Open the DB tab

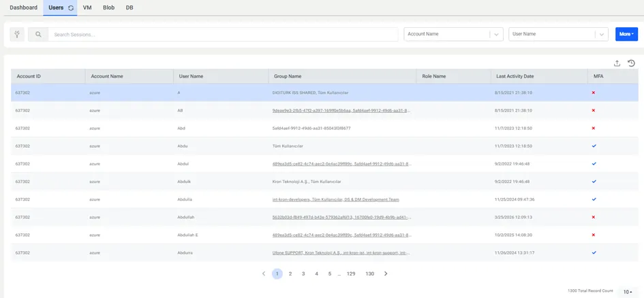point(129,7)
